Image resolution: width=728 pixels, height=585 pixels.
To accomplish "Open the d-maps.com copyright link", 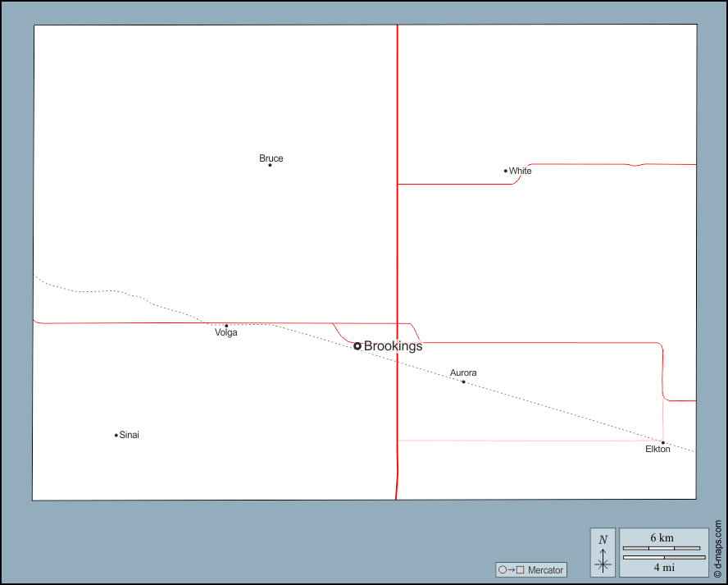I will (x=718, y=549).
